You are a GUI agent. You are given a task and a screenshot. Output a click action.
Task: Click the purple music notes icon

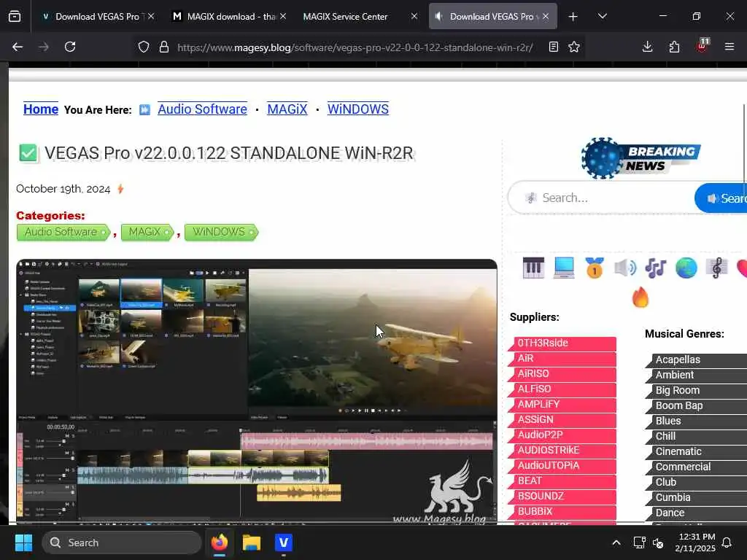(656, 268)
